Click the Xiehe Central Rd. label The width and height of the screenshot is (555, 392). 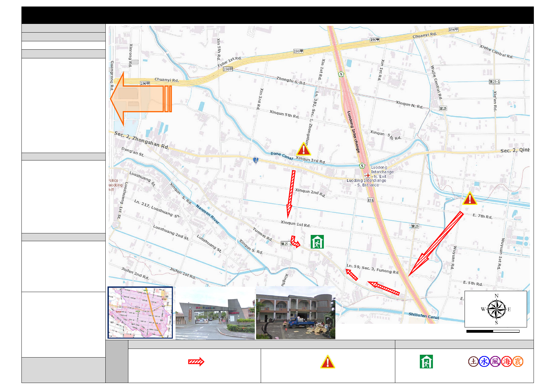pyautogui.click(x=496, y=52)
